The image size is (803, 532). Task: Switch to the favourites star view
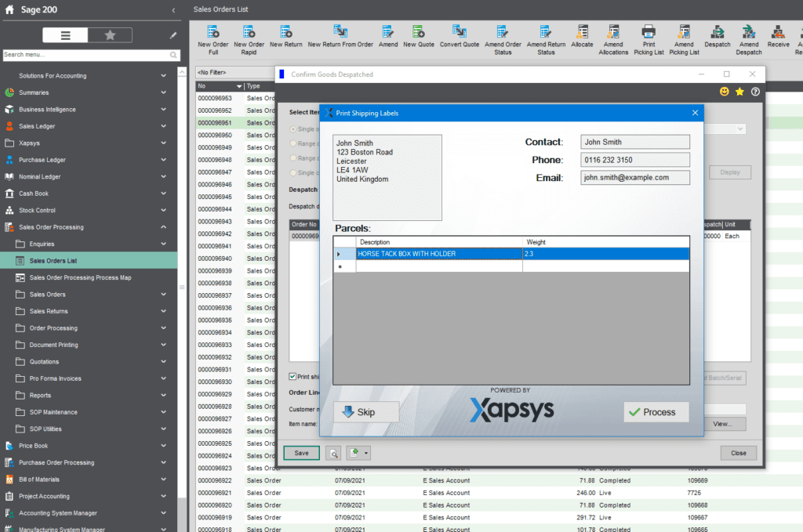tap(110, 35)
